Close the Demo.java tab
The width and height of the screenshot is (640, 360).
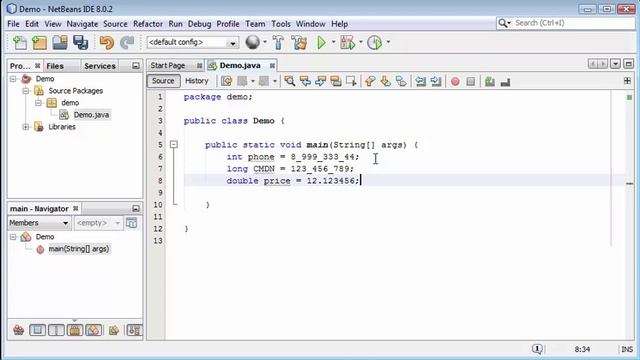pos(272,65)
